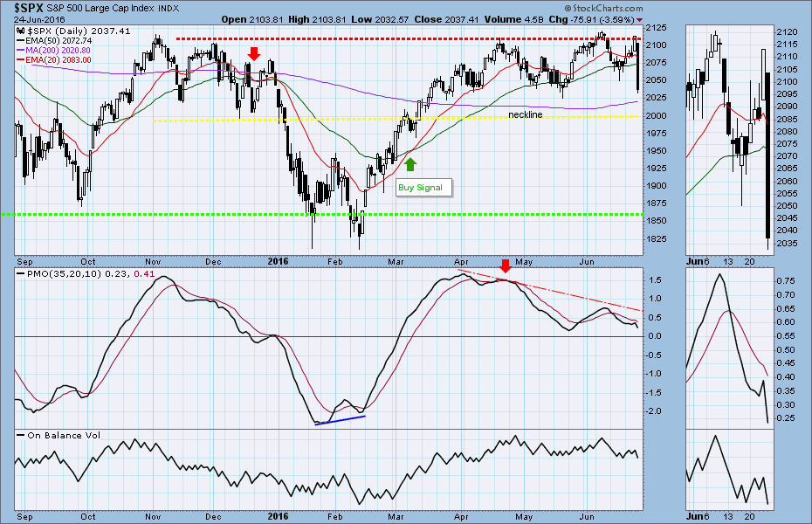Screen dimensions: 812x524
Task: Click the red triangle beside Chg percentage
Action: (640, 19)
